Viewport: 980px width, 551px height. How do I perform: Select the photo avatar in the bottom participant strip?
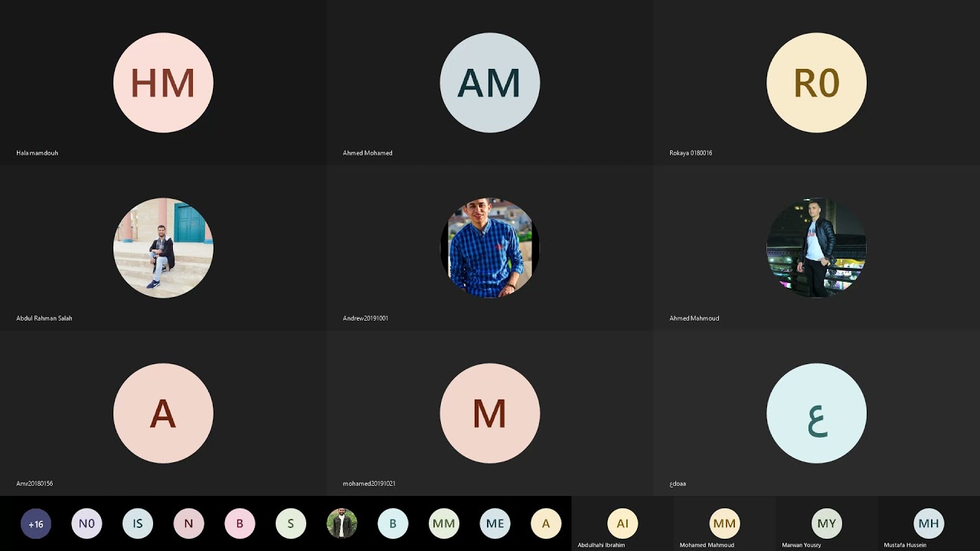click(x=341, y=523)
